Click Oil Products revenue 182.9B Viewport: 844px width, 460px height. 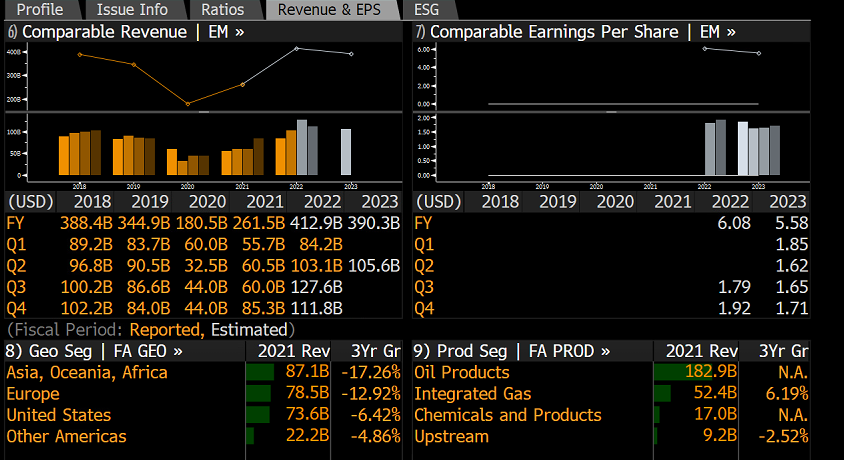(x=711, y=372)
